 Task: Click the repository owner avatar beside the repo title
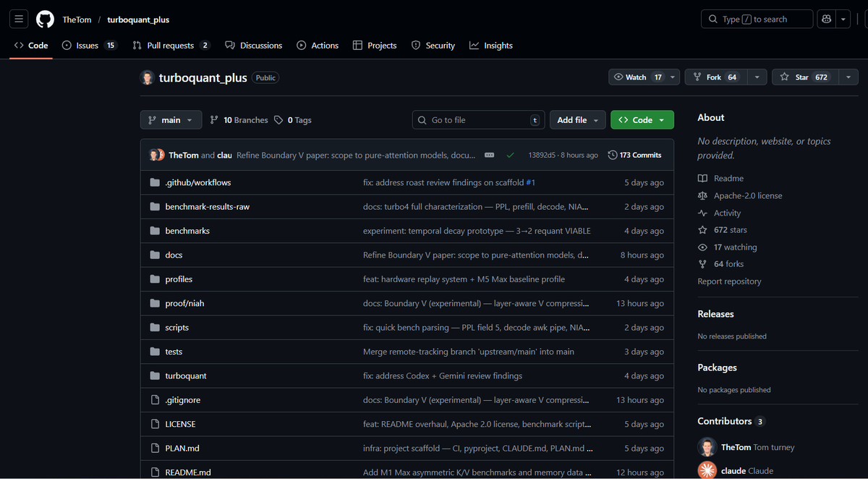(147, 77)
